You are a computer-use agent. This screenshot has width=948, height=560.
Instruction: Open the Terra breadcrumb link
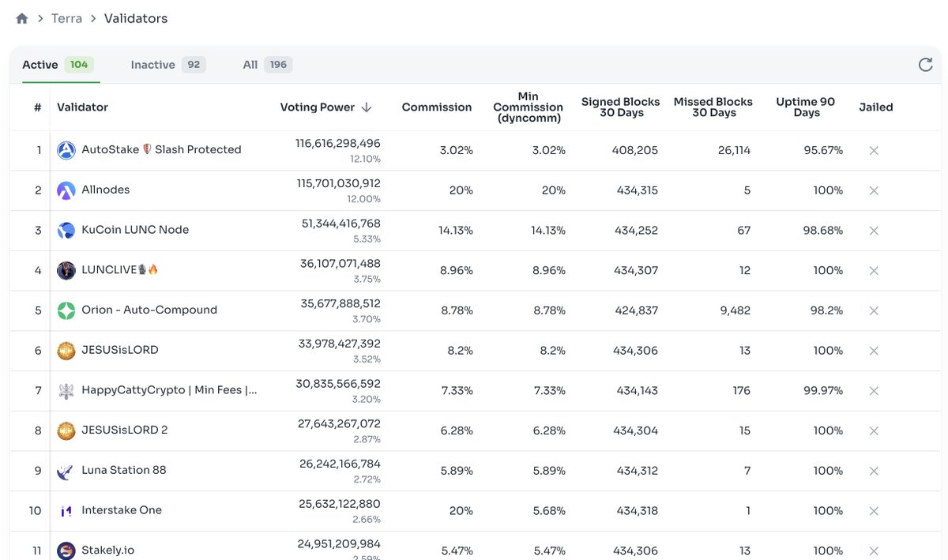(x=66, y=17)
